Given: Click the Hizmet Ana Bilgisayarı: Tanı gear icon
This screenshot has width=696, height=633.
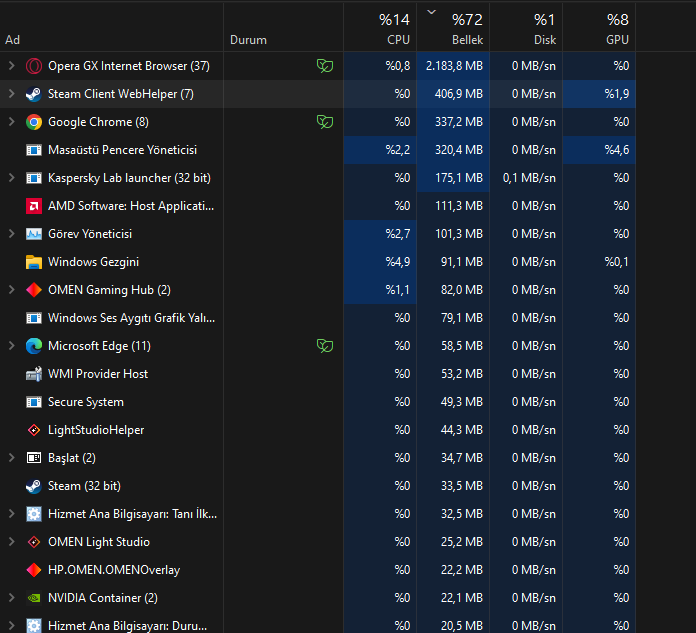Looking at the screenshot, I should [x=34, y=514].
